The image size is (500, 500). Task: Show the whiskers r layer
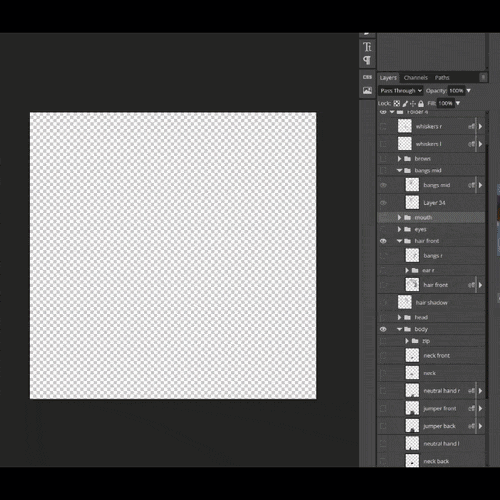[383, 127]
